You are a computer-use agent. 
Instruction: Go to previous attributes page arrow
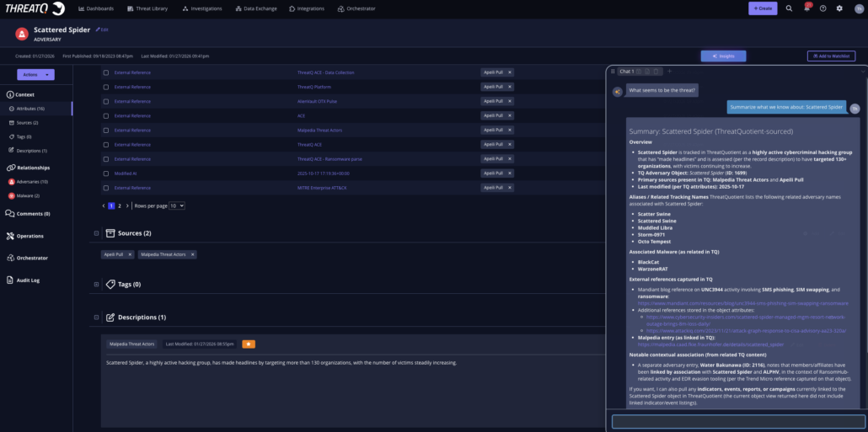point(104,205)
